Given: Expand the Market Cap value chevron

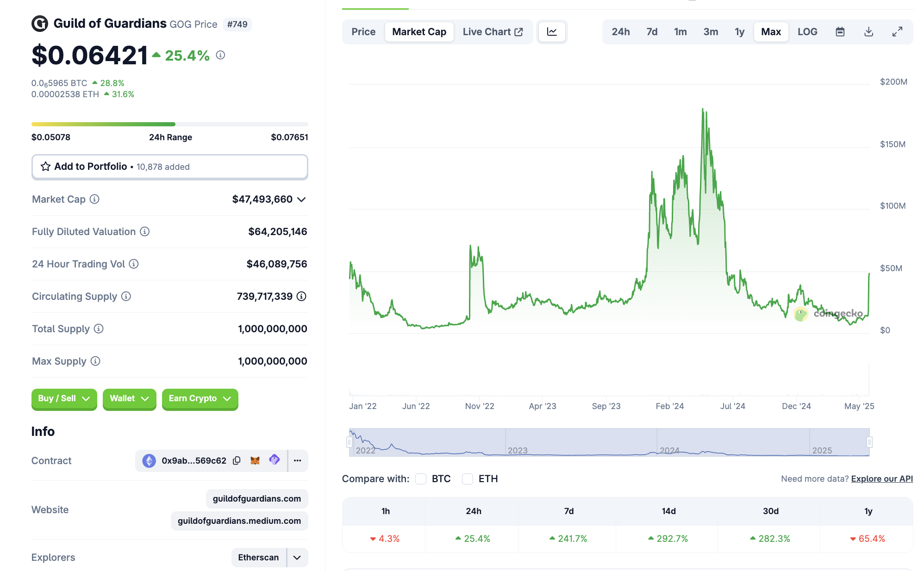Looking at the screenshot, I should (301, 199).
